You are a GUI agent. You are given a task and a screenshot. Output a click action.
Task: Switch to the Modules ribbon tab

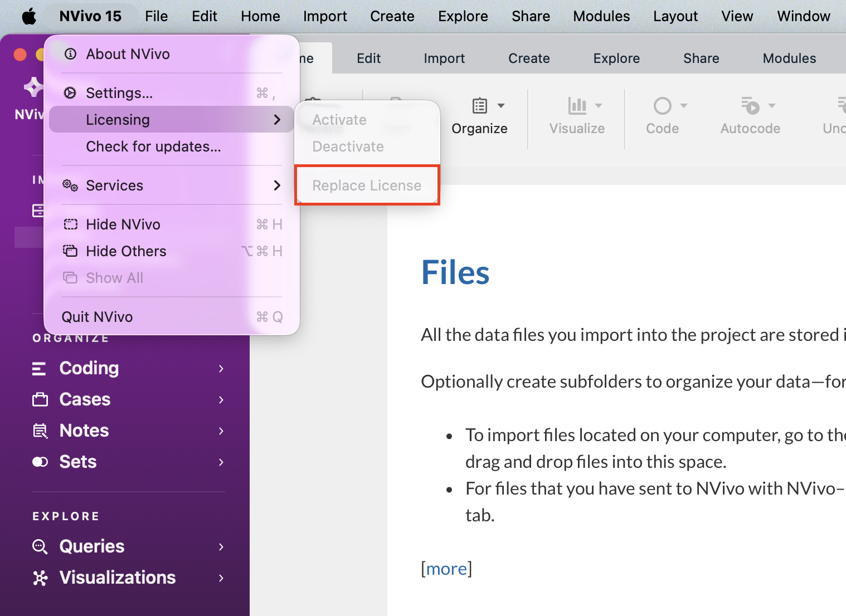point(789,58)
